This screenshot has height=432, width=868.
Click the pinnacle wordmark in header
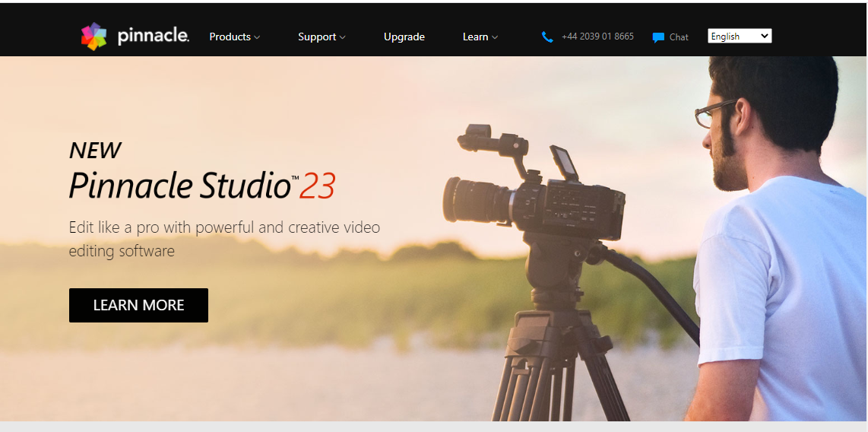154,37
